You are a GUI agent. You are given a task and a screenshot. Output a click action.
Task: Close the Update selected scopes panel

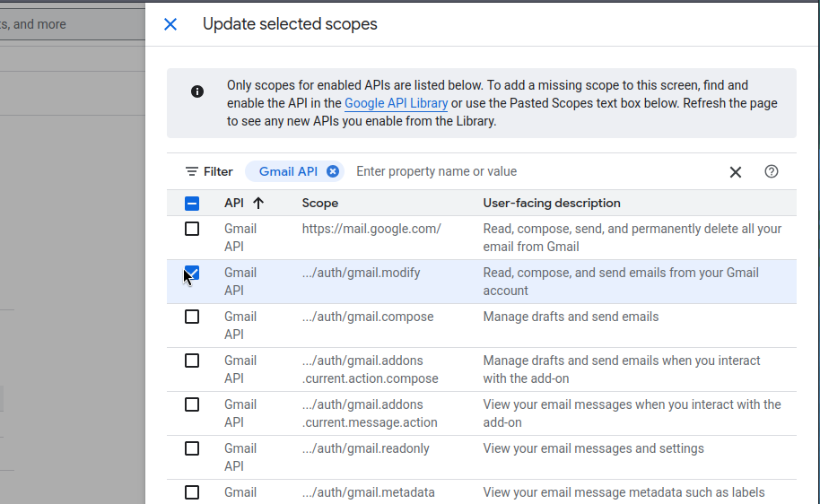tap(170, 24)
